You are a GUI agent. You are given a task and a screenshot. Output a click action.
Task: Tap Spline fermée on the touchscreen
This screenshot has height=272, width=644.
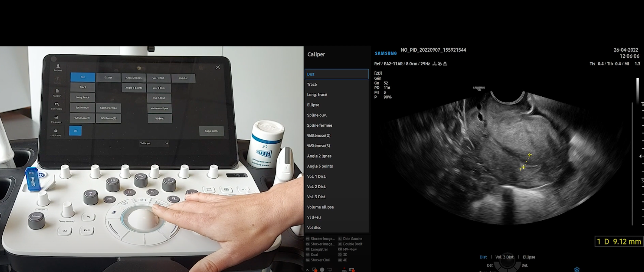[108, 108]
